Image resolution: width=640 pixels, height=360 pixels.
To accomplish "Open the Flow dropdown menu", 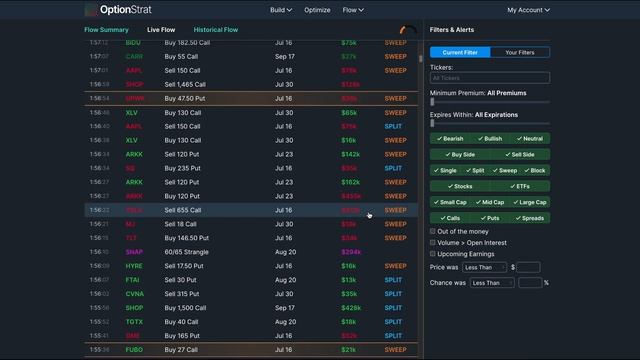I will click(x=353, y=10).
